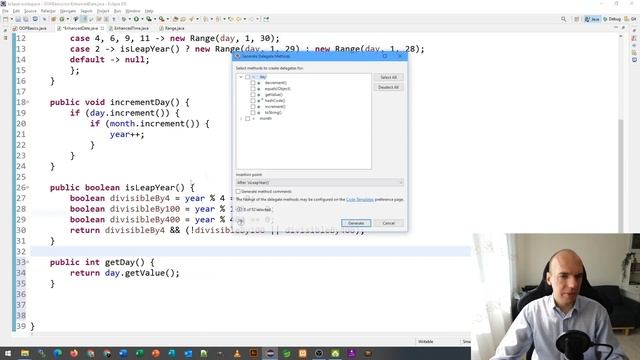This screenshot has width=640, height=360.
Task: Open the Window menu
Action: click(x=133, y=11)
